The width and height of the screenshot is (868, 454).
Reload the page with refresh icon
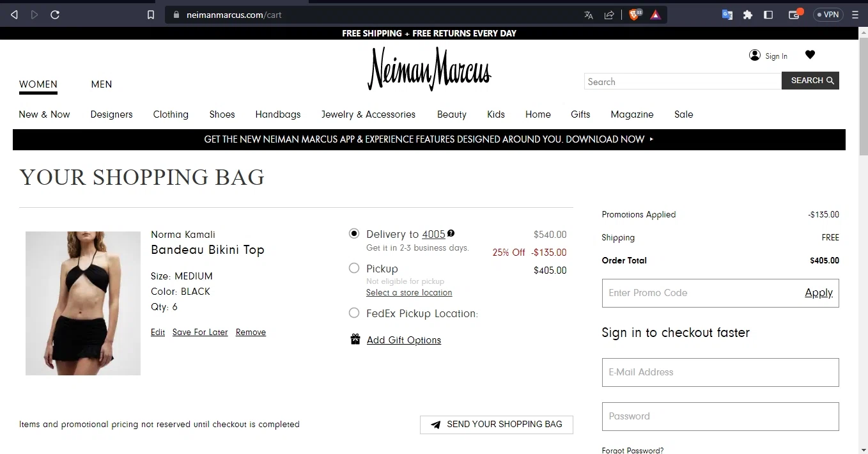[55, 15]
